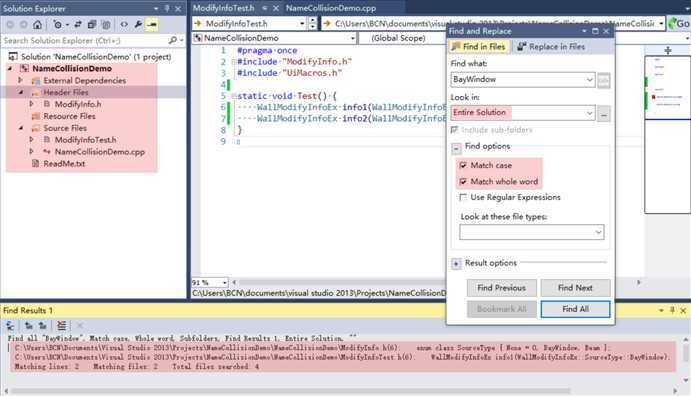Viewport: 691px width, 396px height.
Task: Switch to Replace in Files tab
Action: tap(551, 46)
